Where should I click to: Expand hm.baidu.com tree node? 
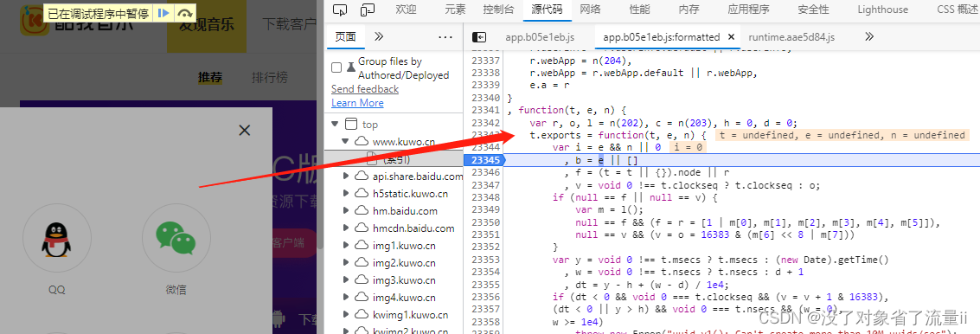(346, 211)
